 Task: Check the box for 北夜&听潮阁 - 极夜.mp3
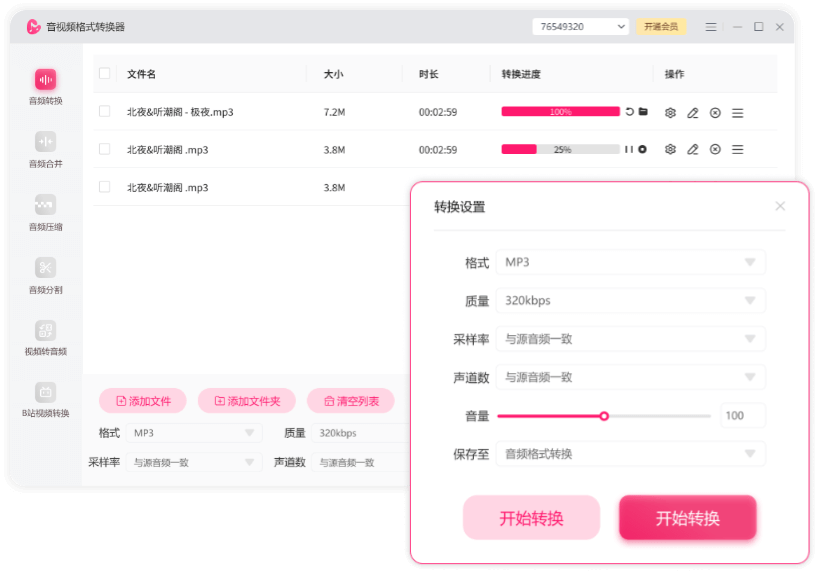(x=105, y=112)
